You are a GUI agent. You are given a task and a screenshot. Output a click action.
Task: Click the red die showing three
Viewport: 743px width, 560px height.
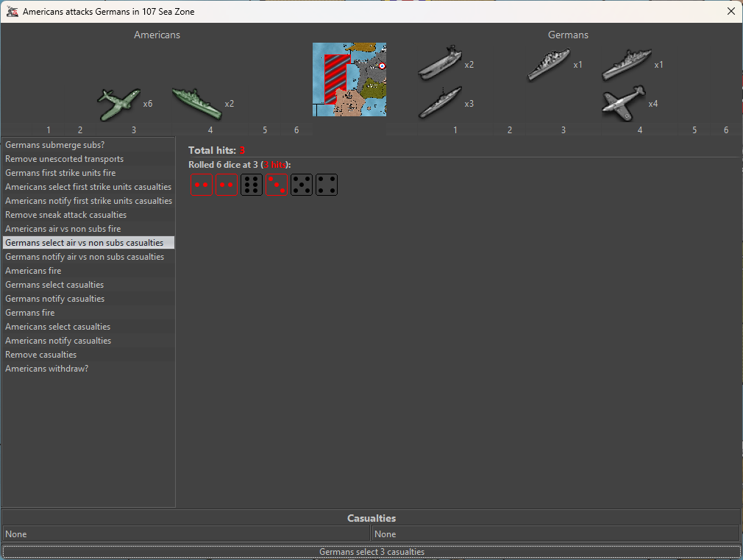coord(277,185)
